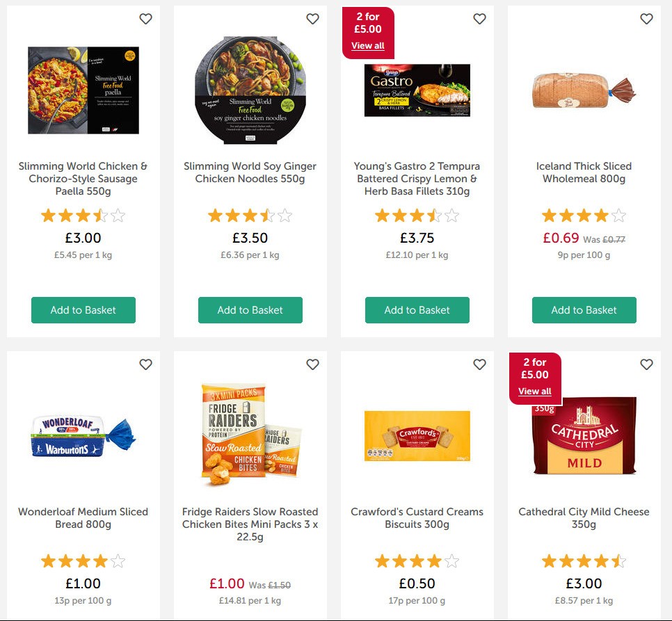
Task: Add Cathedral City Mild Cheese to favourites
Action: point(646,364)
